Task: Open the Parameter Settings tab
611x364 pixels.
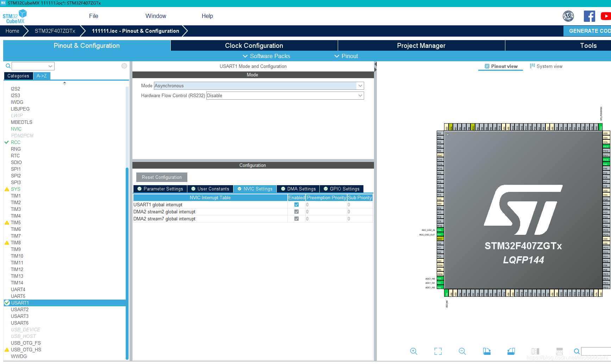Action: [160, 189]
